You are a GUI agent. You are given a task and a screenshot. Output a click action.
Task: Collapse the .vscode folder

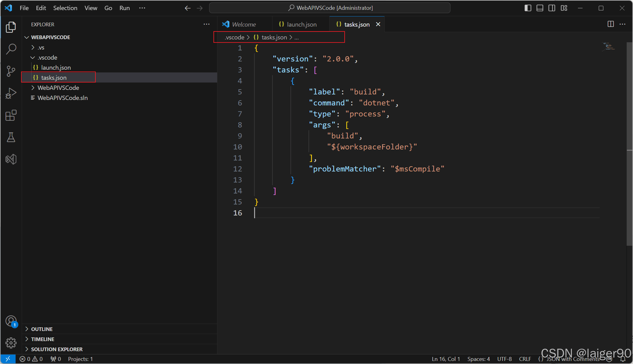pyautogui.click(x=47, y=57)
